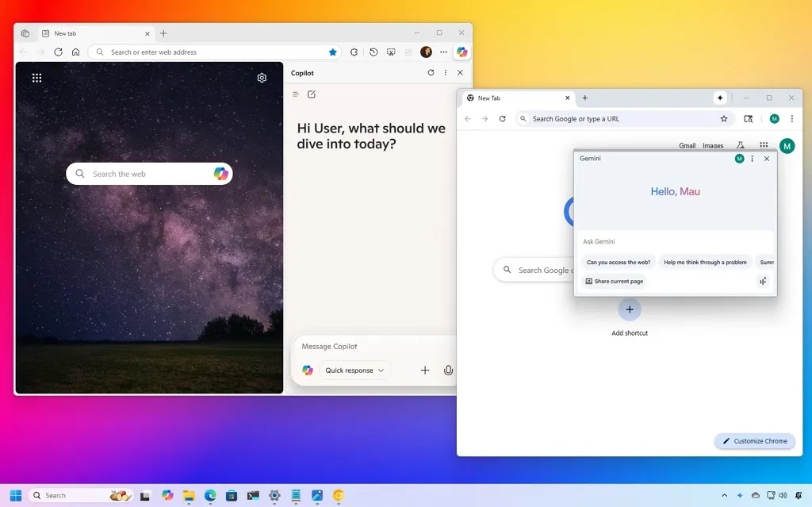Open the Gmail link
This screenshot has height=507, width=812.
(688, 146)
